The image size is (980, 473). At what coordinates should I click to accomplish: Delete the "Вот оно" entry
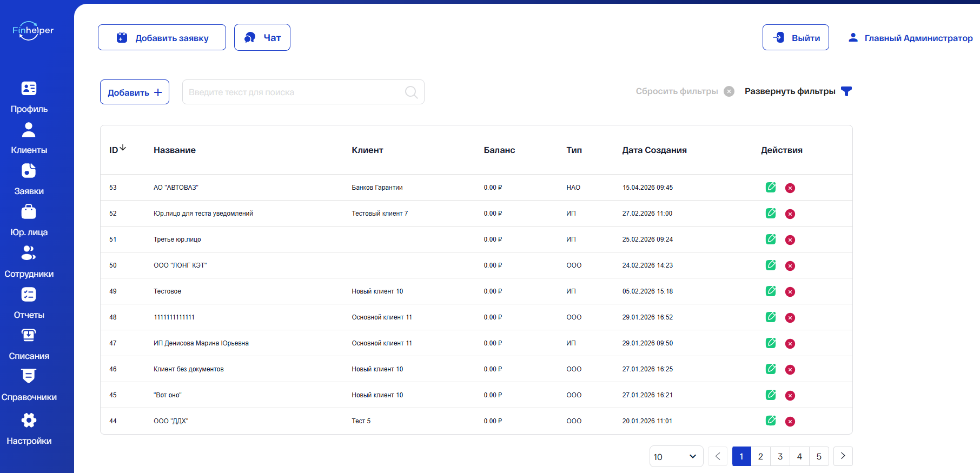point(790,396)
